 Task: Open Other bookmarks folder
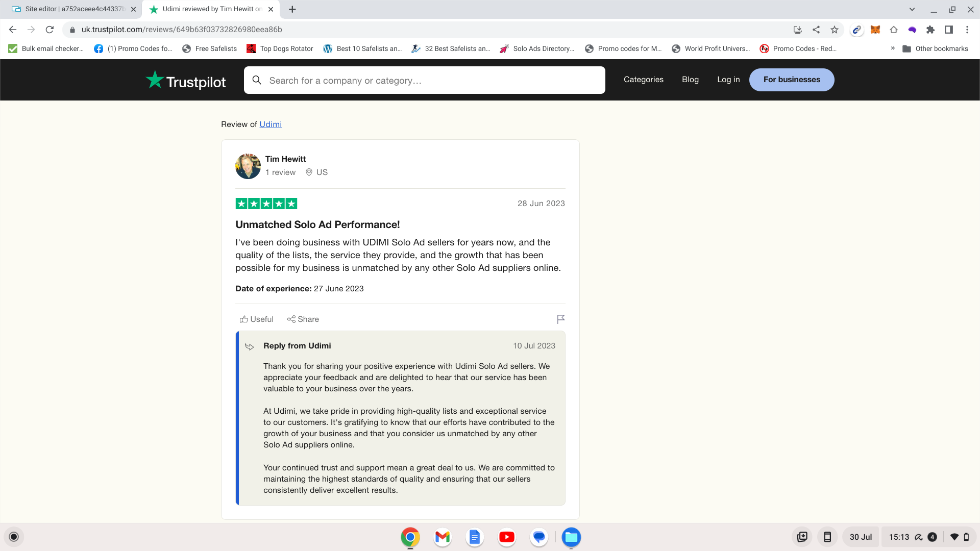935,48
